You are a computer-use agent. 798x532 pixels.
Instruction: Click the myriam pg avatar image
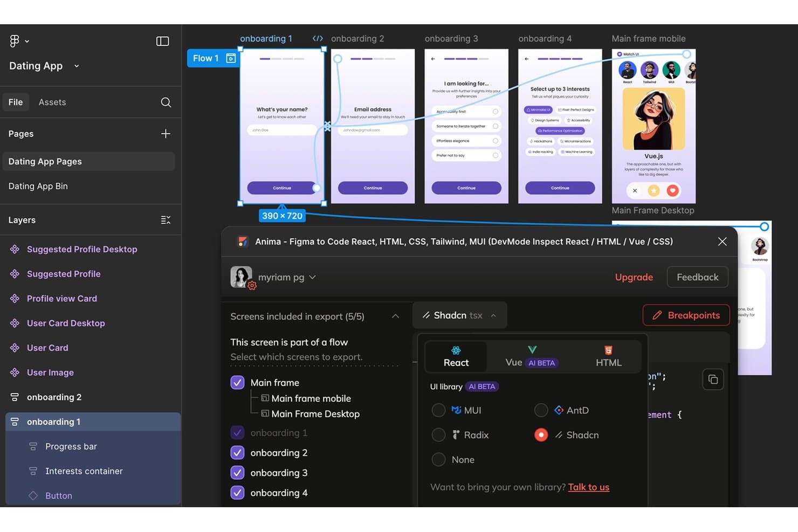point(241,277)
